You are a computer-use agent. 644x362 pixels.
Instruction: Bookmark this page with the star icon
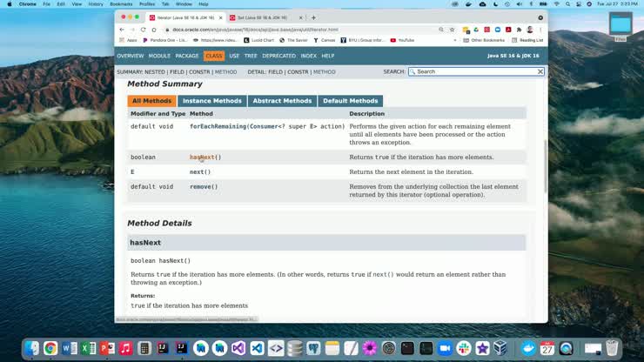(x=452, y=30)
